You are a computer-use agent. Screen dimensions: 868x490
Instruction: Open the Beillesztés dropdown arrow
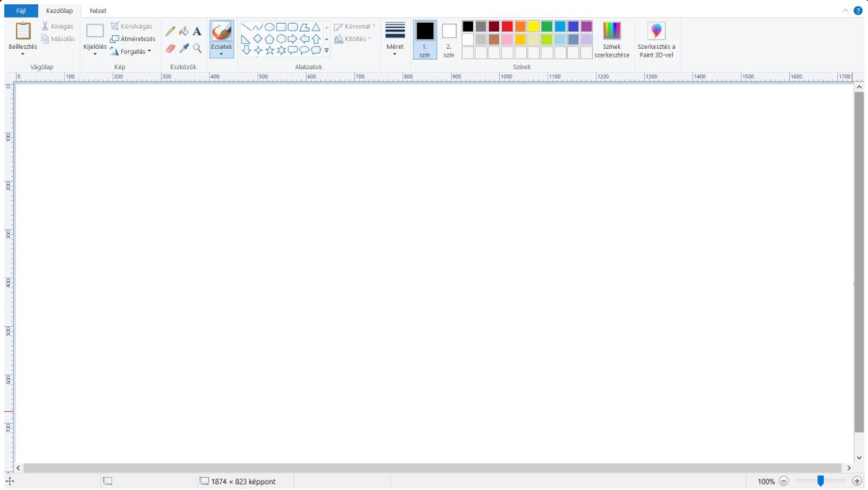click(x=23, y=53)
